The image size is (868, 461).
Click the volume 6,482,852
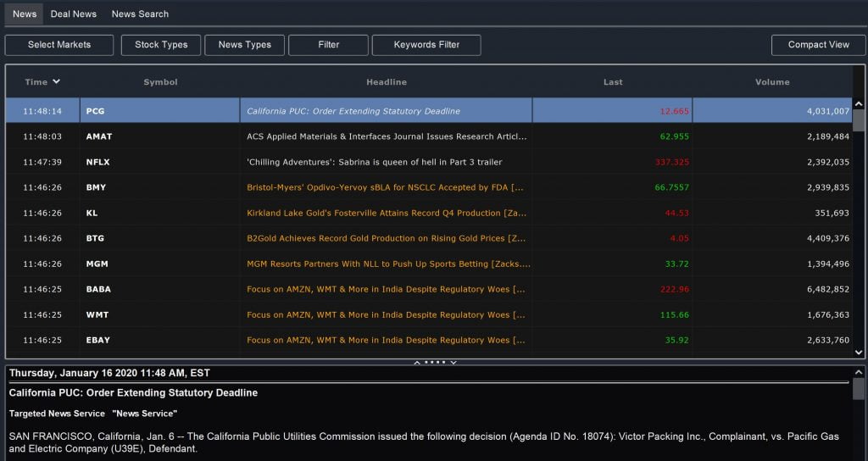[x=828, y=290]
